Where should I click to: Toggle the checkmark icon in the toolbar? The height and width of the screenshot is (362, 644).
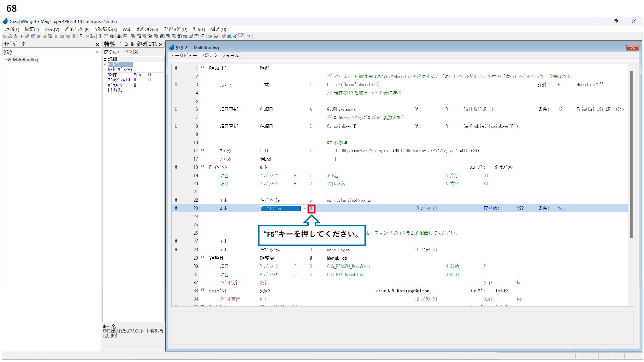click(x=241, y=36)
